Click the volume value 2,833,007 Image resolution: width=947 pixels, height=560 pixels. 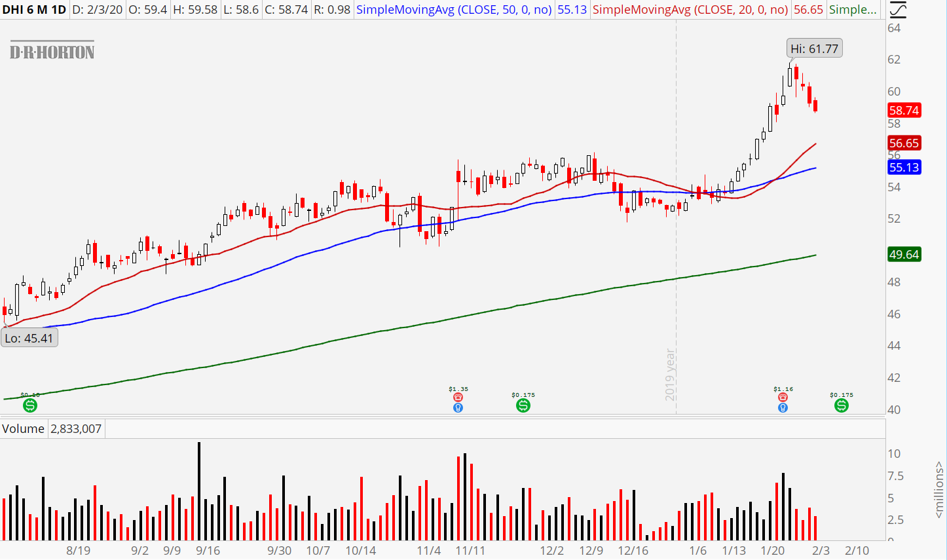pyautogui.click(x=76, y=429)
